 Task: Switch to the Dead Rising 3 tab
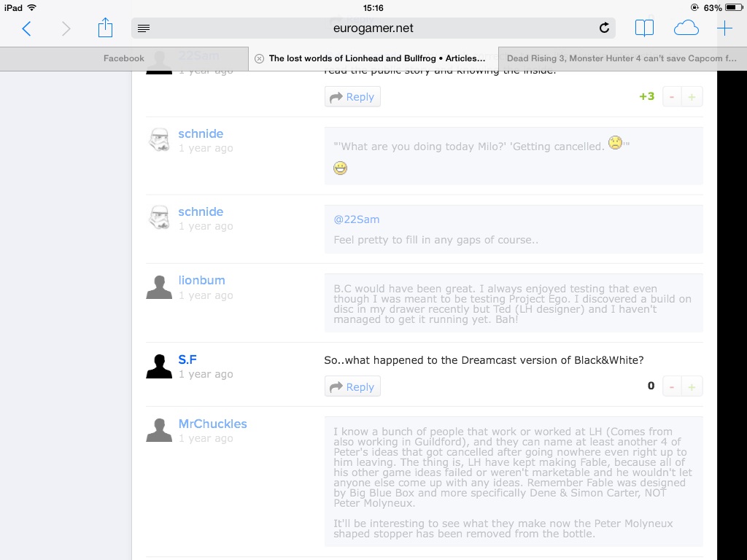point(622,58)
